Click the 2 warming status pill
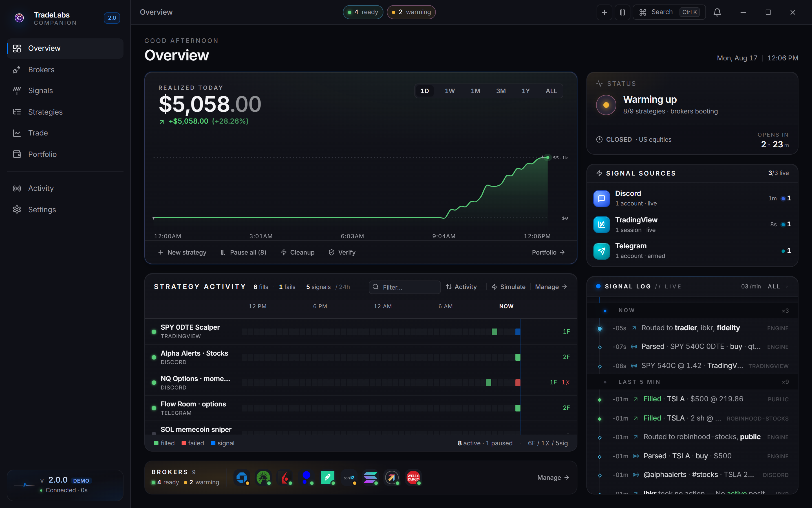812x508 pixels. click(x=411, y=12)
